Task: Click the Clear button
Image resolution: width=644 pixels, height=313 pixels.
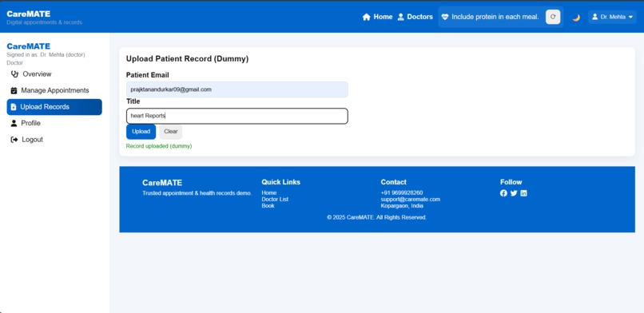Action: [x=170, y=132]
